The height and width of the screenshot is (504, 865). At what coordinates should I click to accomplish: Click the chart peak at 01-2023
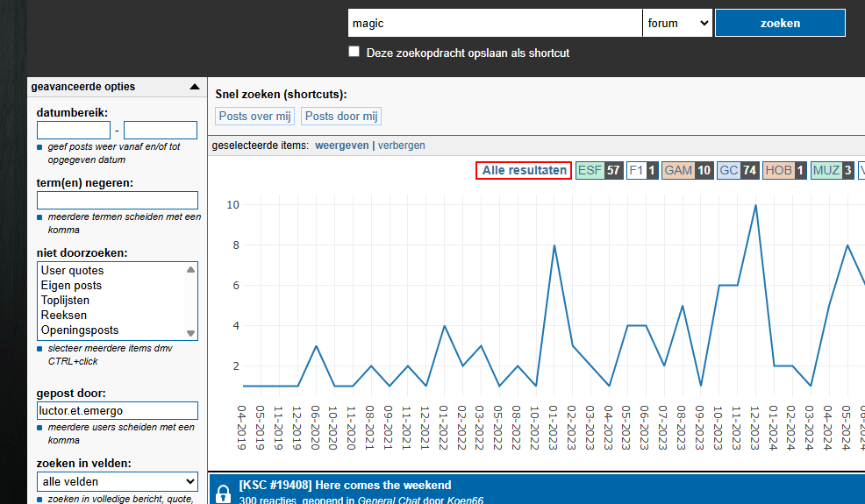point(554,245)
